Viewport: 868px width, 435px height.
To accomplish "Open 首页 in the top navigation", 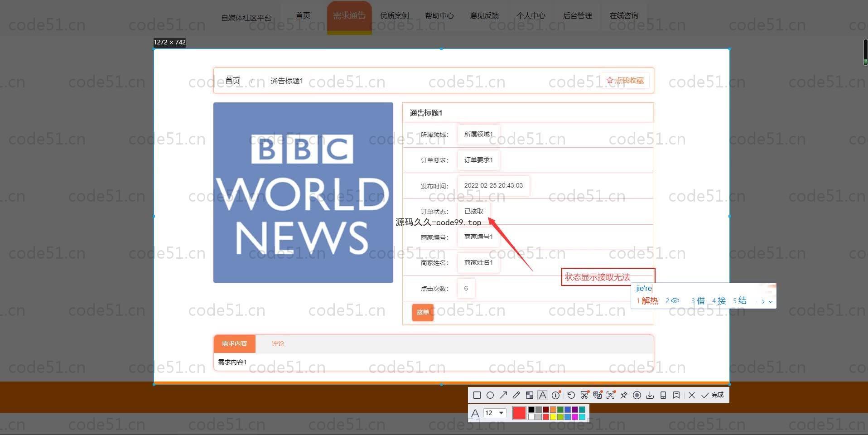I will 303,15.
